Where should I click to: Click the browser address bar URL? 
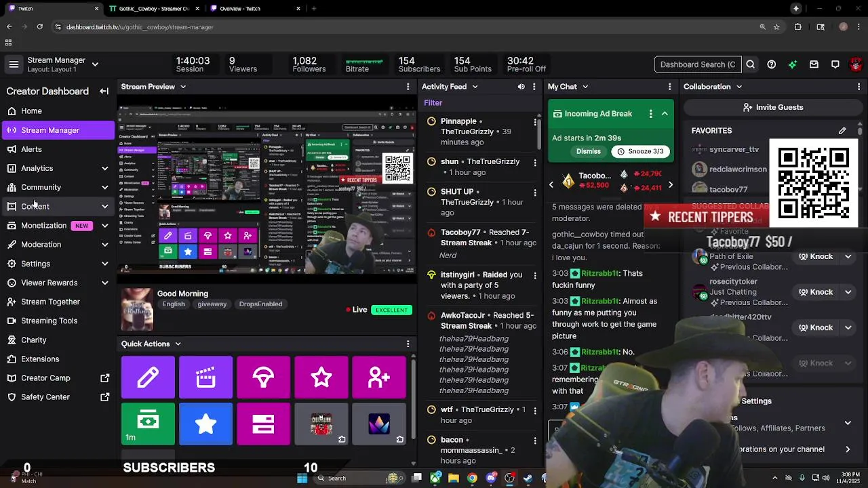click(140, 27)
